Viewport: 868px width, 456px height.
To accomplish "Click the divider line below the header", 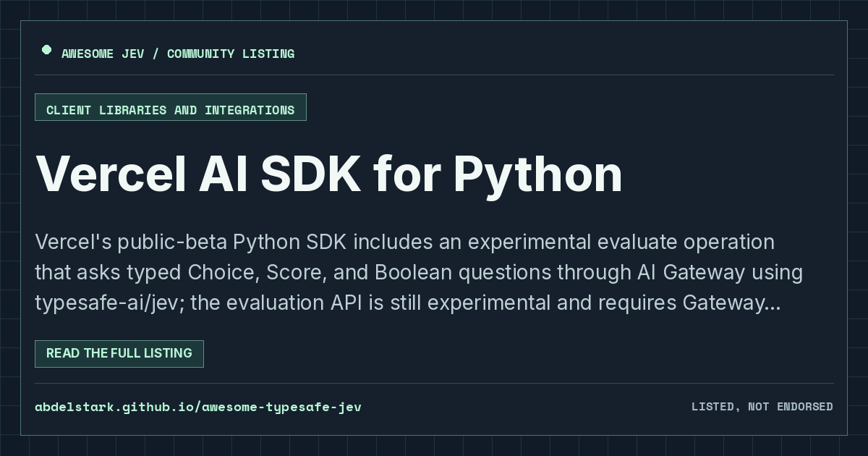I will [x=434, y=75].
